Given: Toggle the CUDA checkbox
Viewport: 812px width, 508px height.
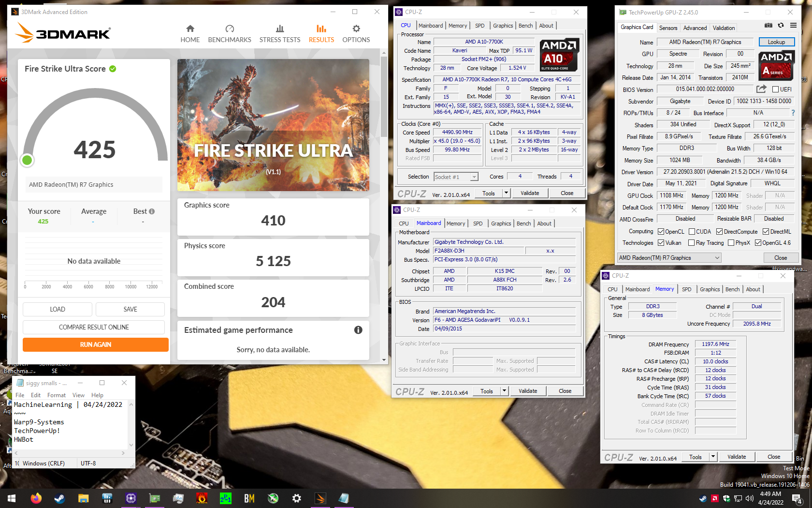Looking at the screenshot, I should pyautogui.click(x=692, y=232).
